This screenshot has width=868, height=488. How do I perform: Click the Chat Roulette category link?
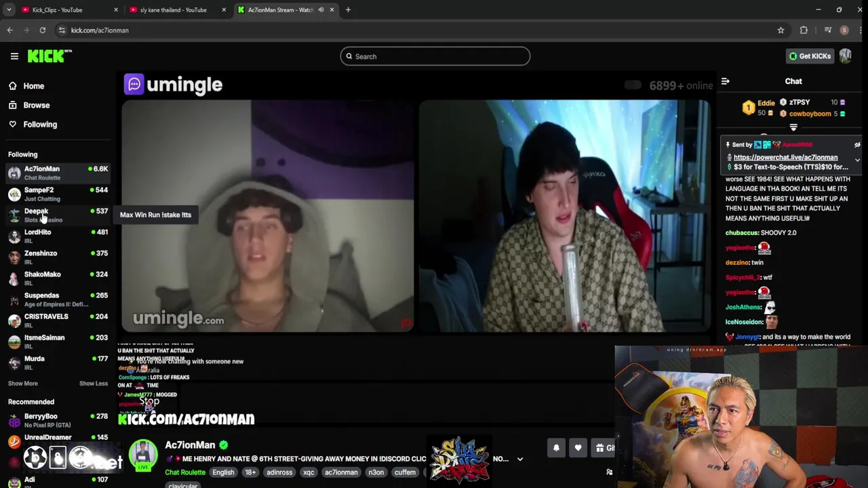(185, 472)
